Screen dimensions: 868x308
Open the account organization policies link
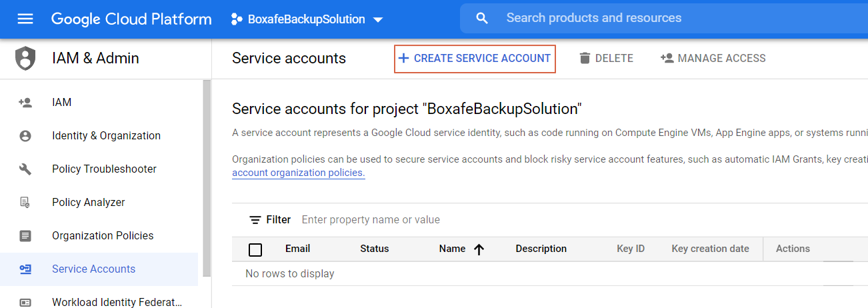click(298, 173)
